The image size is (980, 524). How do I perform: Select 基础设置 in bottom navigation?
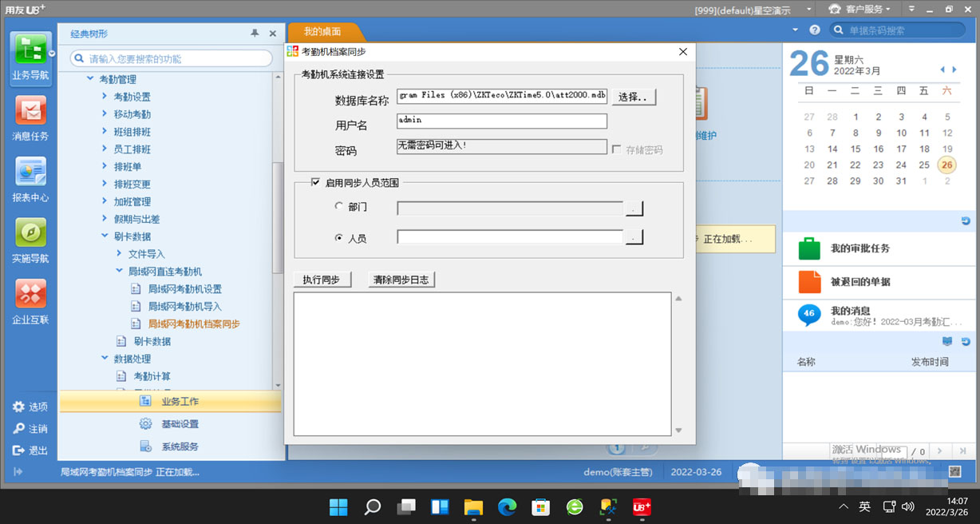[170, 423]
